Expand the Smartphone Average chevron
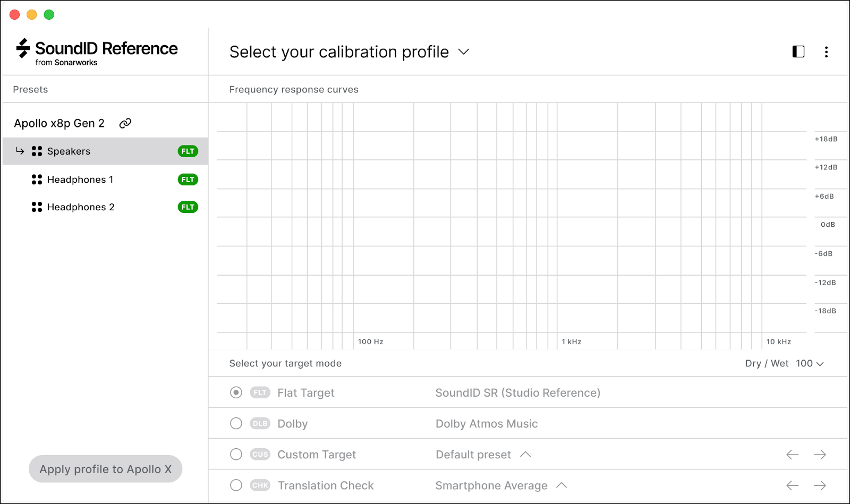Viewport: 850px width, 504px height. (x=562, y=485)
